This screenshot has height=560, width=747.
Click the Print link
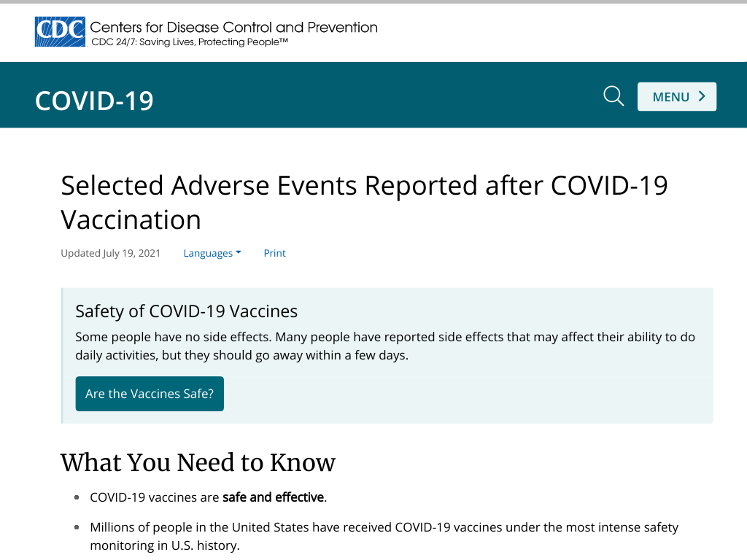click(275, 253)
